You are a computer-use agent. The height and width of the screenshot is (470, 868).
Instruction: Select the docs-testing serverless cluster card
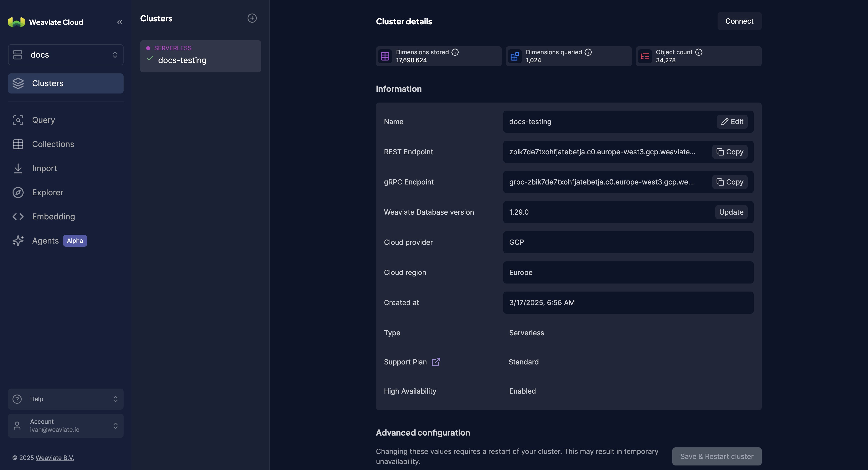(200, 56)
